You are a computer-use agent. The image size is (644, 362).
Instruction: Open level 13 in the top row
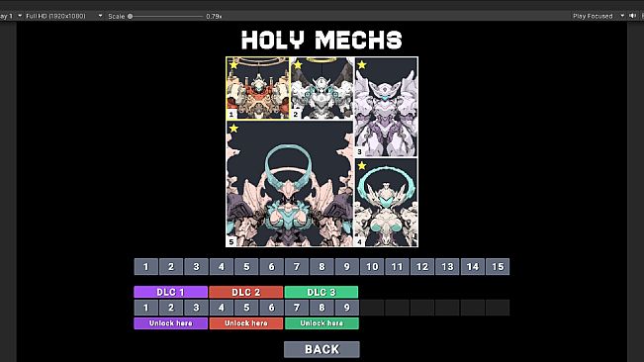(x=447, y=267)
